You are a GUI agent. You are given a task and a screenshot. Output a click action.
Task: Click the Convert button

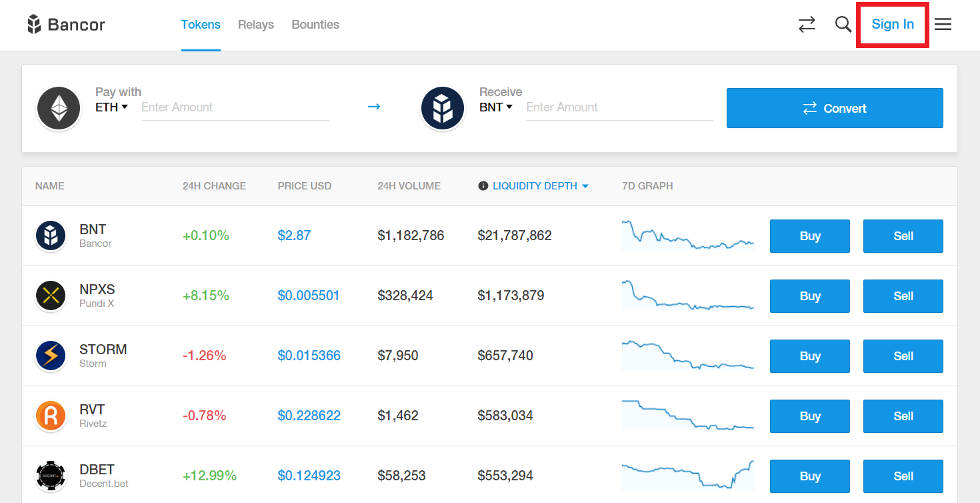point(835,108)
